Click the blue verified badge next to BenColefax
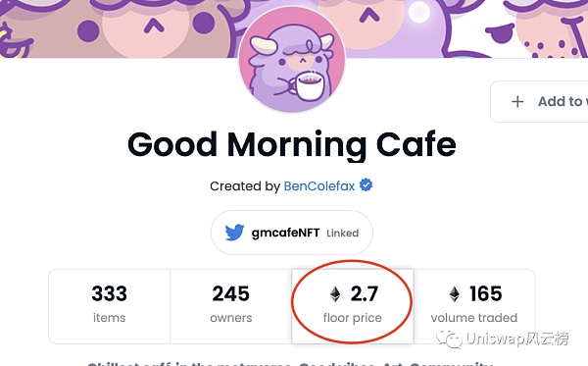 (x=366, y=185)
